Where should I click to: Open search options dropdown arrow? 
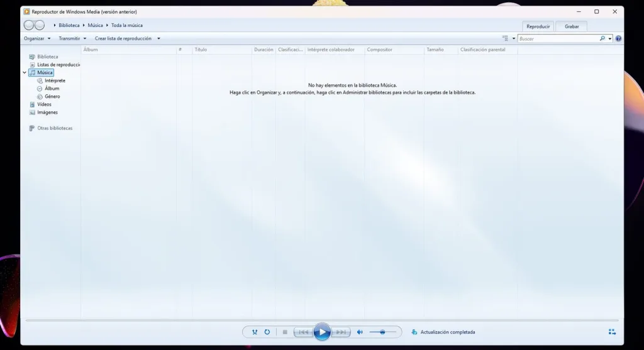pos(610,38)
